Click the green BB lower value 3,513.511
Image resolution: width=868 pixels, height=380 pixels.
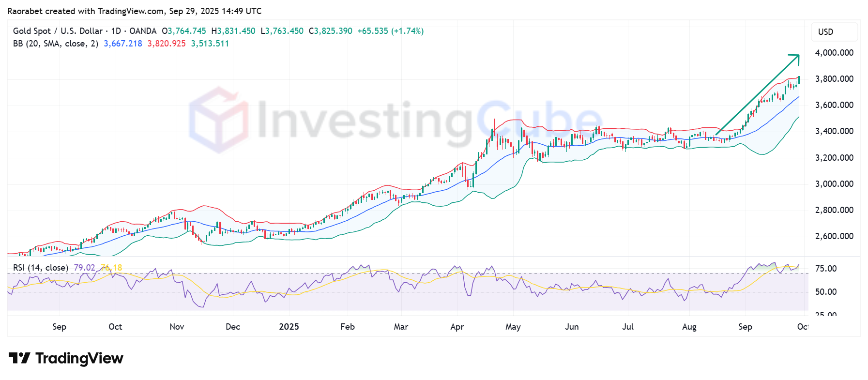210,44
